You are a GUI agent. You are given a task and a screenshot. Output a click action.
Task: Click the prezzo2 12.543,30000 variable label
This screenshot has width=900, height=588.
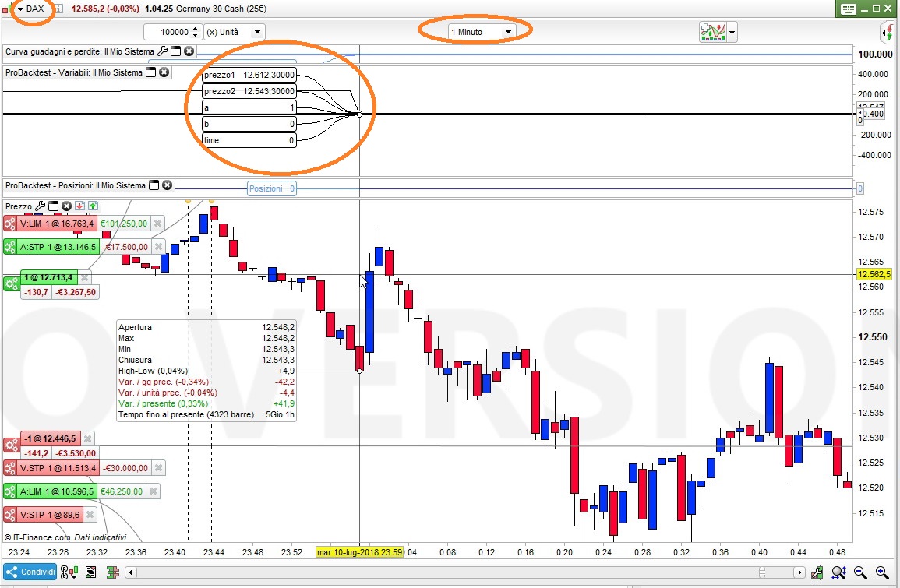point(249,91)
